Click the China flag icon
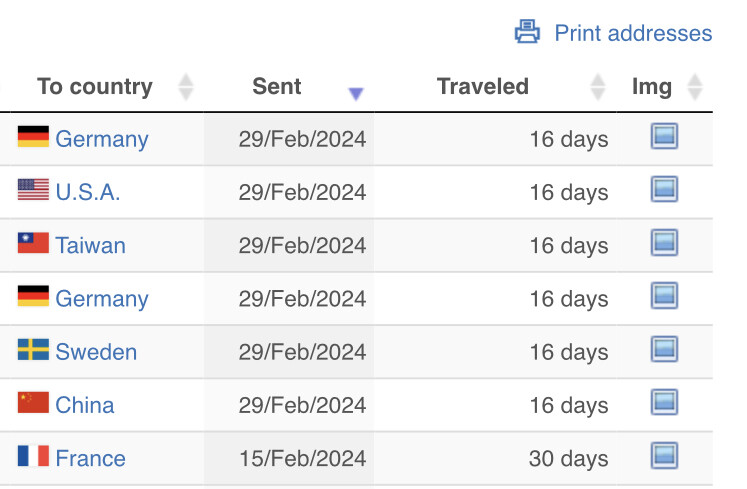The image size is (747, 489). pyautogui.click(x=33, y=402)
